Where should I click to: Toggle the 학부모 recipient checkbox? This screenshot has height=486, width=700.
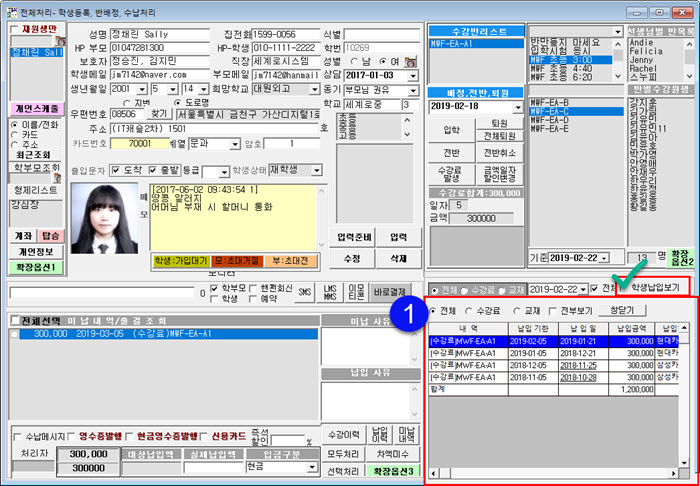214,289
